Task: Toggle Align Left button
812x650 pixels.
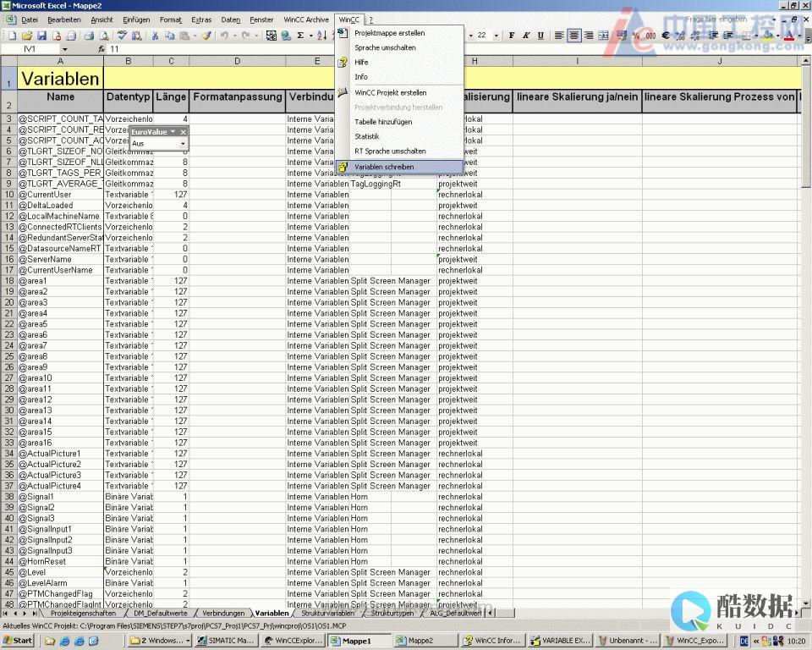Action: click(559, 36)
